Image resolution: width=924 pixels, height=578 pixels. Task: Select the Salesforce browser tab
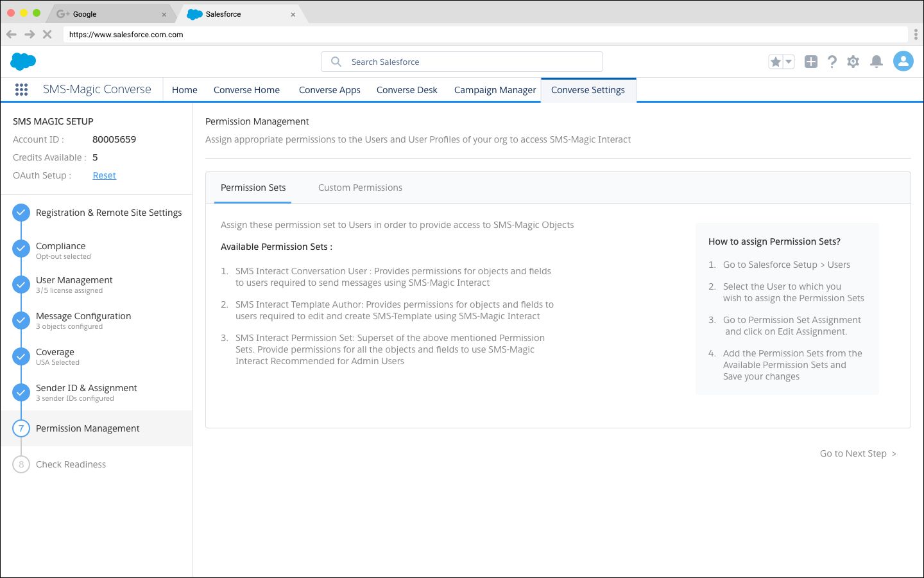[241, 13]
